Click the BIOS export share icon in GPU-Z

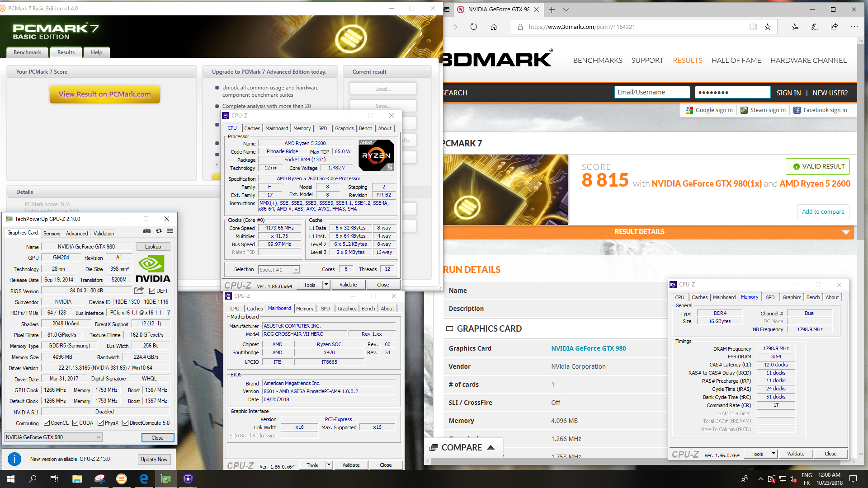(139, 291)
